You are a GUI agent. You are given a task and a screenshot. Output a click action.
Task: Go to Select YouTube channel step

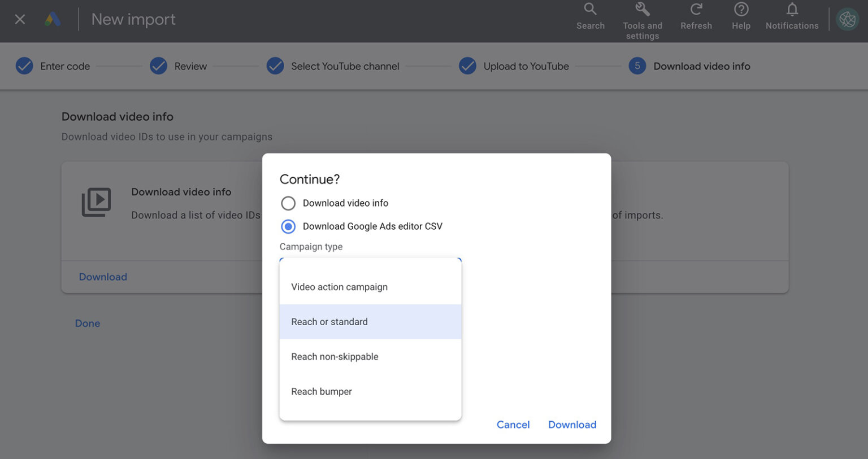coord(333,66)
